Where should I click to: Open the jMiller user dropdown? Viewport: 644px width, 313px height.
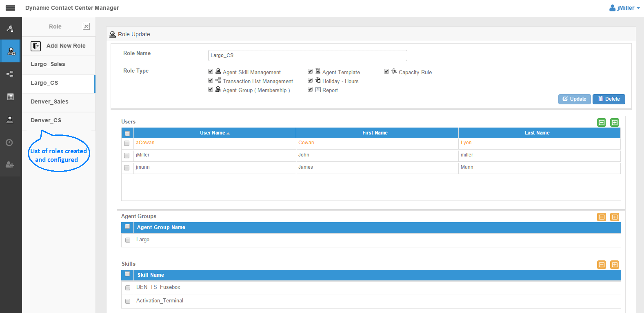(624, 8)
